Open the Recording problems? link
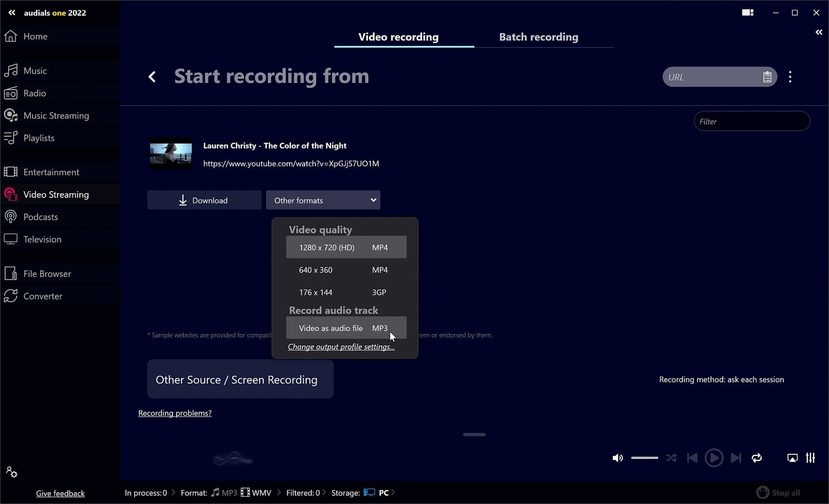Viewport: 829px width, 504px height. coord(175,413)
